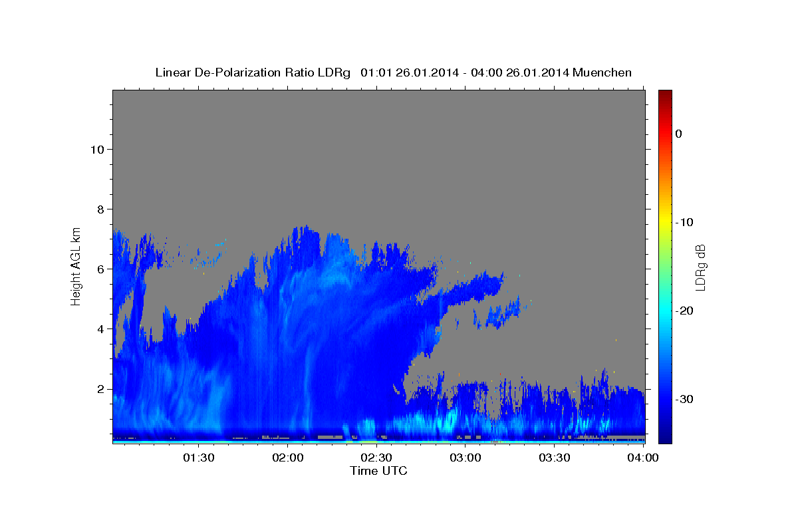Viewport: 798px width, 532px height.
Task: Click the 03:00 time tick label
Action: click(465, 458)
